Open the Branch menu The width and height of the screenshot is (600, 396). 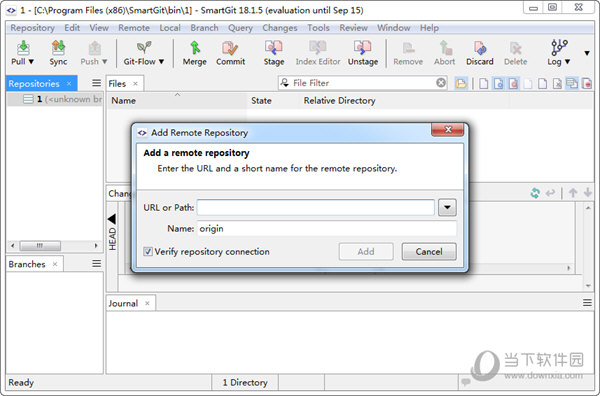204,28
